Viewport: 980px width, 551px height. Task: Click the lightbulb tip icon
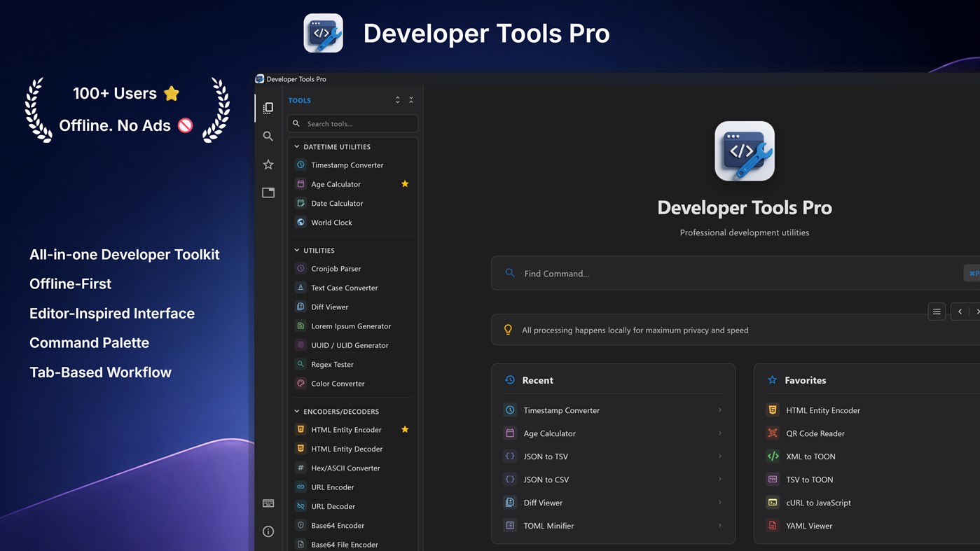click(x=508, y=330)
